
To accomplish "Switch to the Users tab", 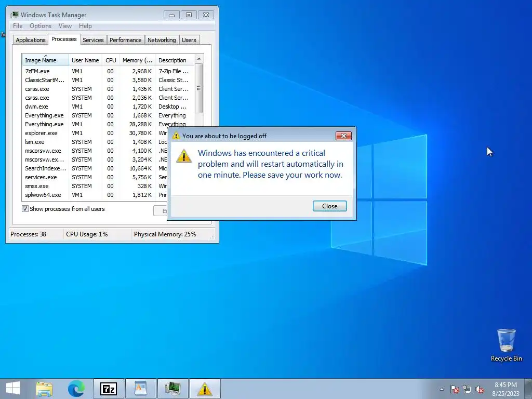I will click(189, 40).
